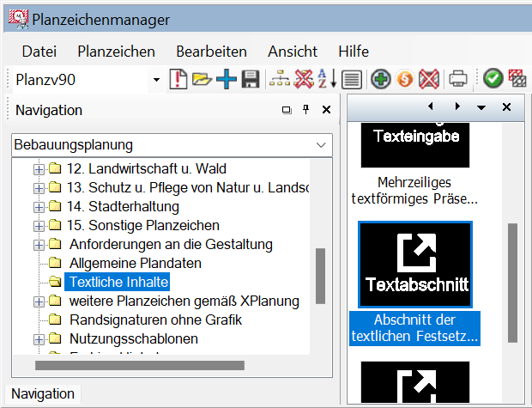
Task: Pin the Navigation panel with pushpin icon
Action: (x=305, y=110)
